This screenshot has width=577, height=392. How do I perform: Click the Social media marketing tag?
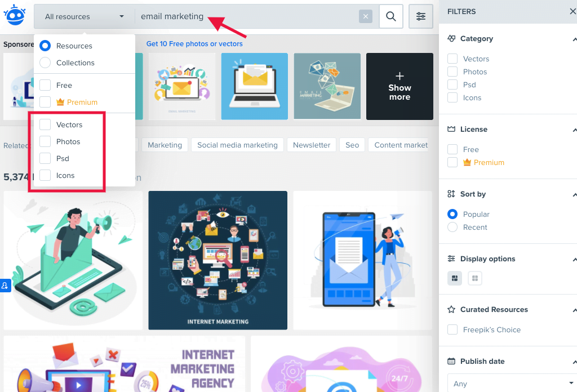pyautogui.click(x=237, y=145)
